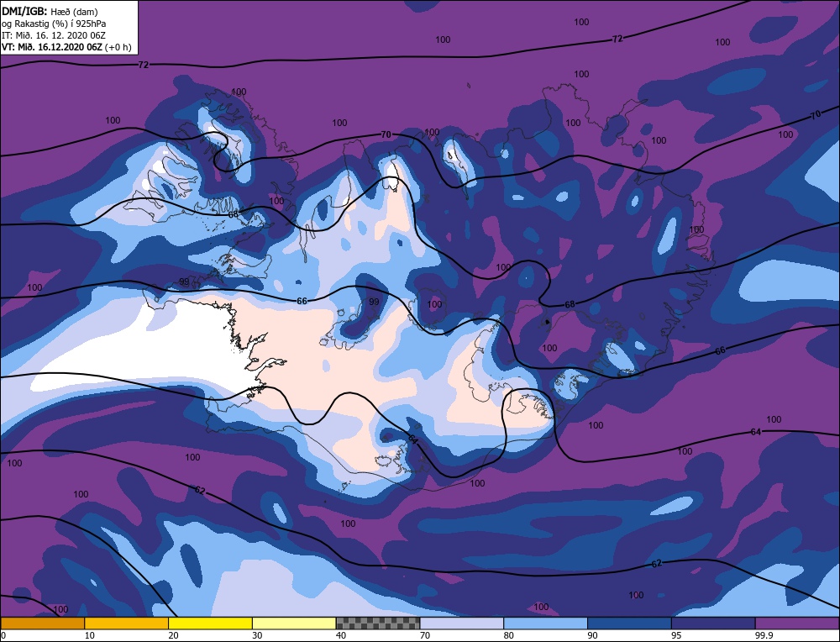Click the '90' legend scale label
The height and width of the screenshot is (642, 840).
tap(592, 635)
